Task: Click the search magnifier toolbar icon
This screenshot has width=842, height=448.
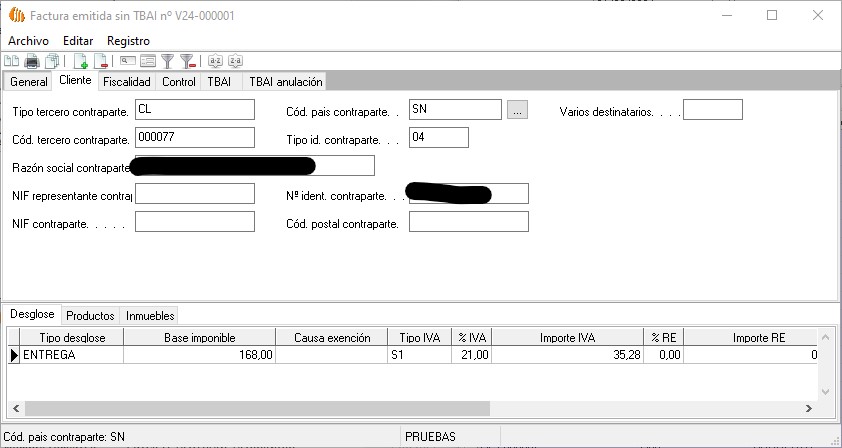Action: coord(128,62)
